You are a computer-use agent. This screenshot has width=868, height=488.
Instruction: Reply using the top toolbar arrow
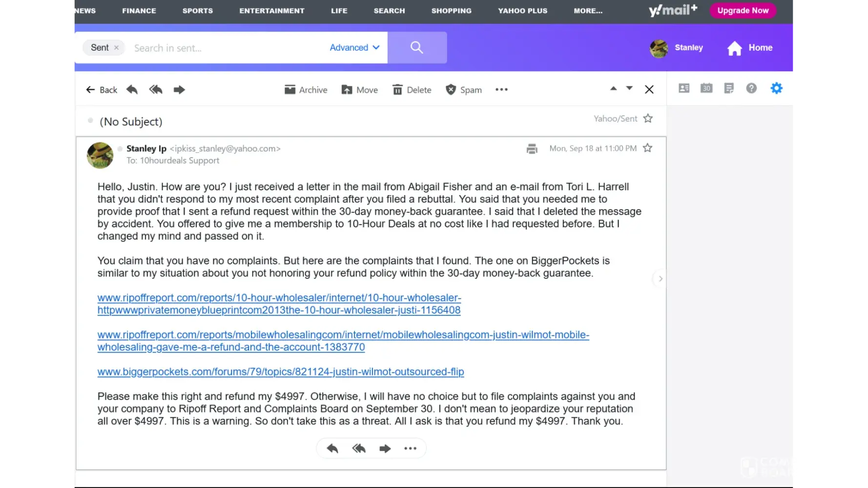click(132, 90)
